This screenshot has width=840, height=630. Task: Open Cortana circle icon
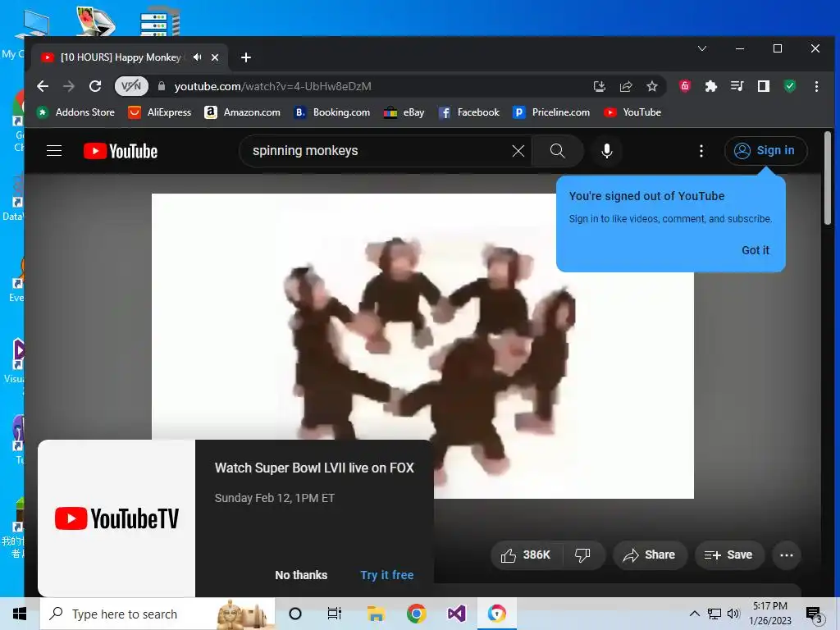coord(295,614)
